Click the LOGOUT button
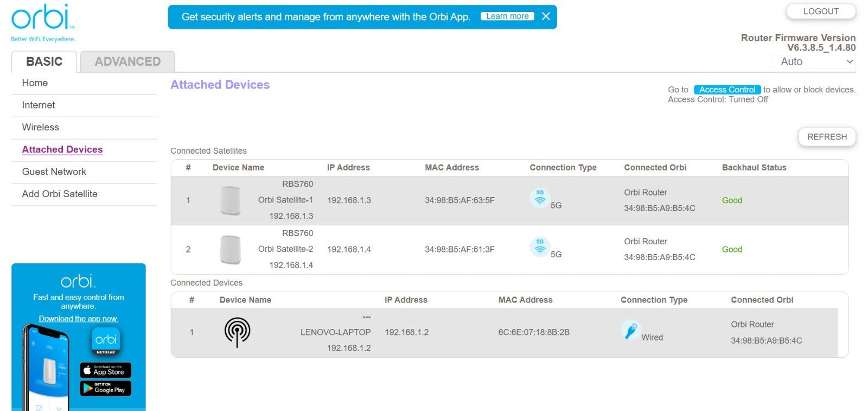The height and width of the screenshot is (411, 868). coord(821,11)
